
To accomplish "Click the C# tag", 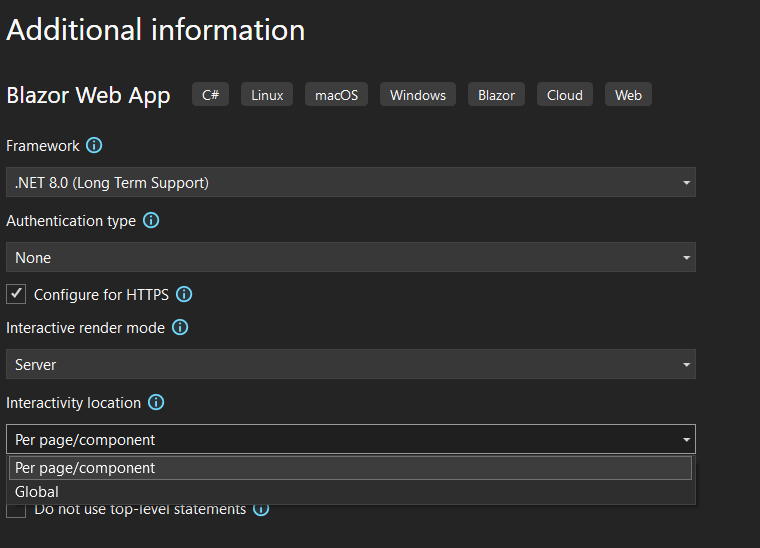I will pos(210,94).
